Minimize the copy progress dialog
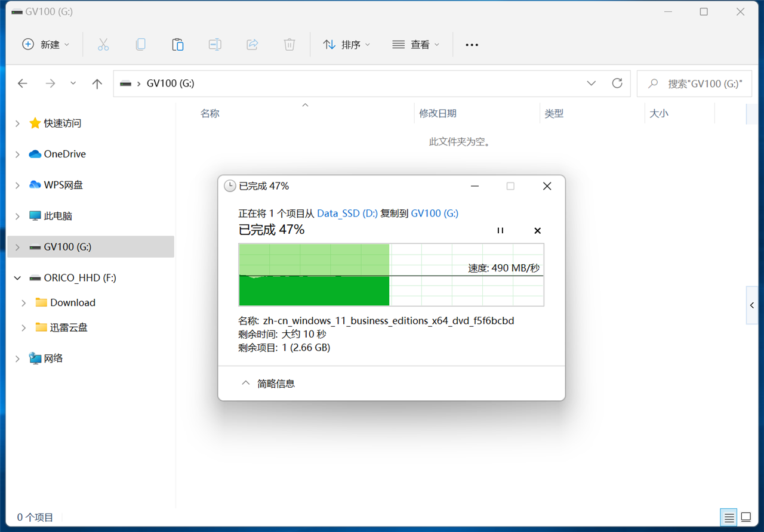Image resolution: width=764 pixels, height=532 pixels. (x=475, y=186)
